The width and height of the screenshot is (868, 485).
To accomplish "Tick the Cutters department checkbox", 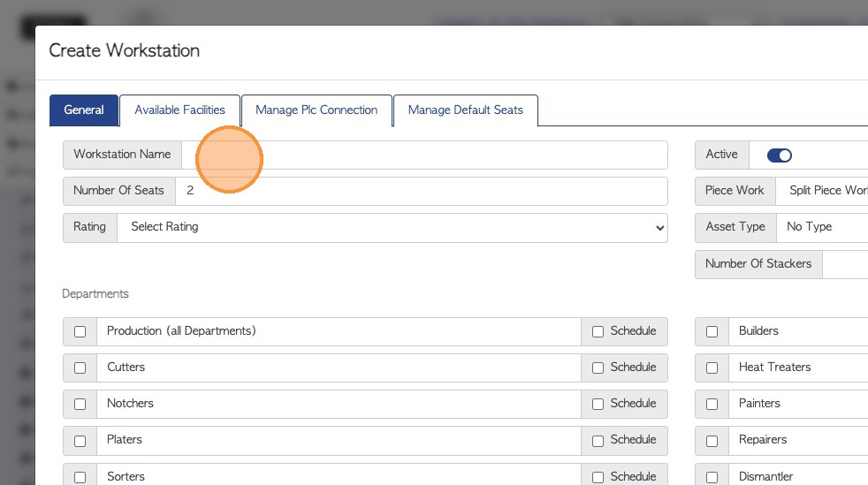I will [x=80, y=368].
